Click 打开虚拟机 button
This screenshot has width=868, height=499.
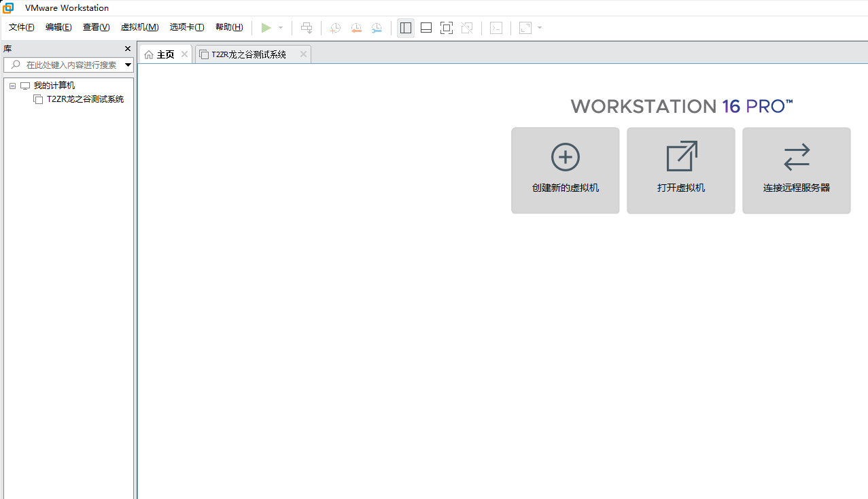681,171
